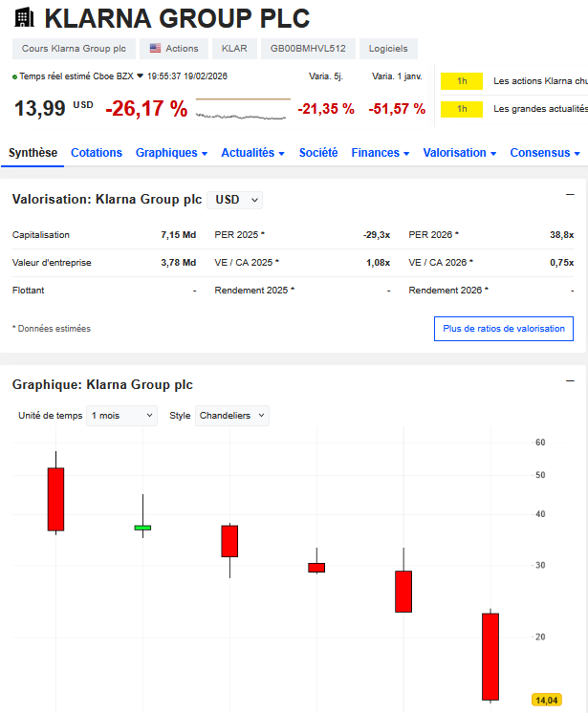This screenshot has height=713, width=588.
Task: Click the green real-time status dot
Action: pos(15,76)
